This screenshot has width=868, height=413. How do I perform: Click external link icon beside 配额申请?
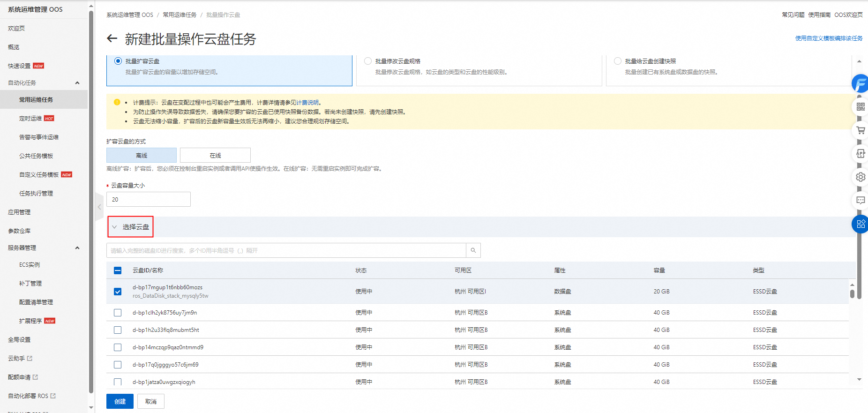(36, 377)
